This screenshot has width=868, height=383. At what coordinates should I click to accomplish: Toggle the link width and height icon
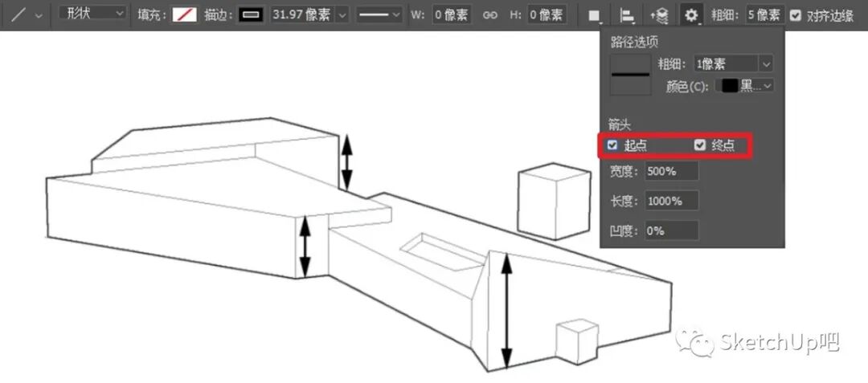[x=490, y=15]
